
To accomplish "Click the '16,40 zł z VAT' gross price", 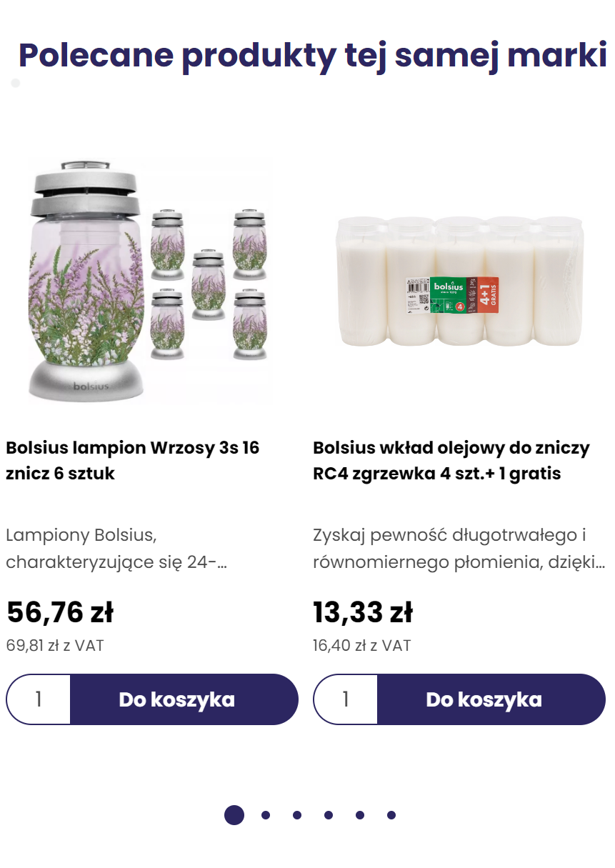I will click(362, 646).
